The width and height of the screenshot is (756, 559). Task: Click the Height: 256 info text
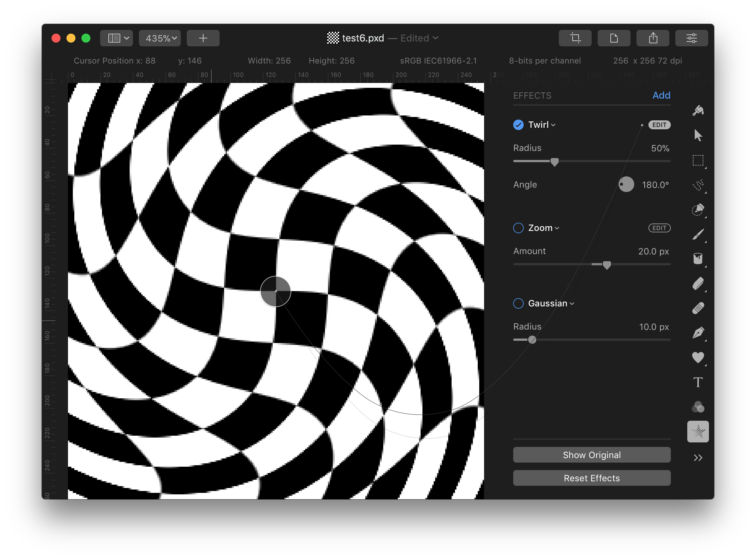point(332,61)
